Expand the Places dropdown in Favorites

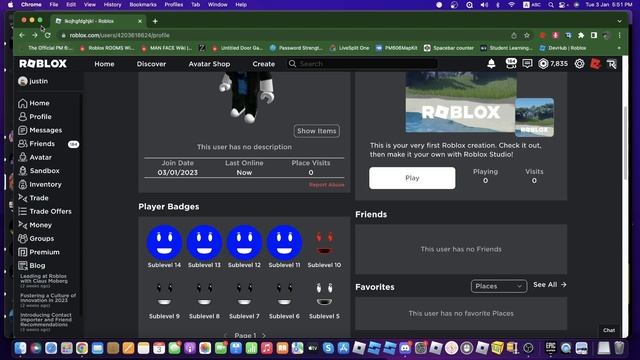point(498,286)
